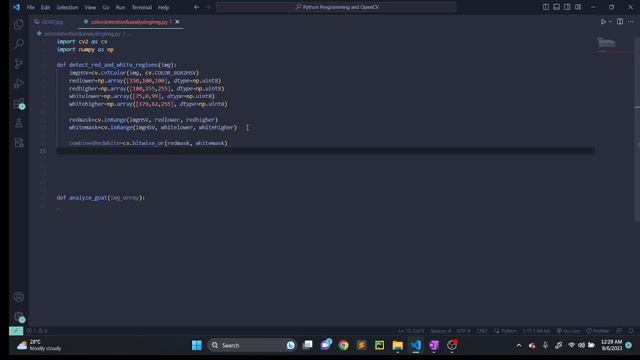Click the remote window indicator in status bar

point(16,331)
